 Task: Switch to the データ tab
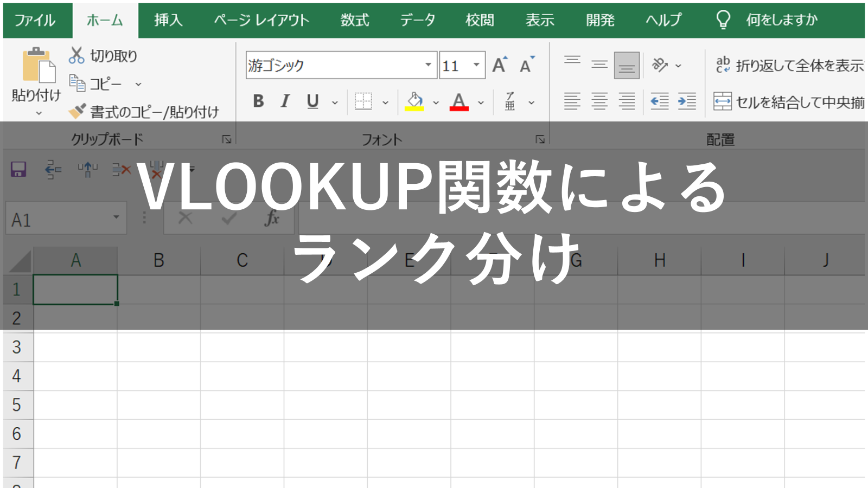point(418,20)
